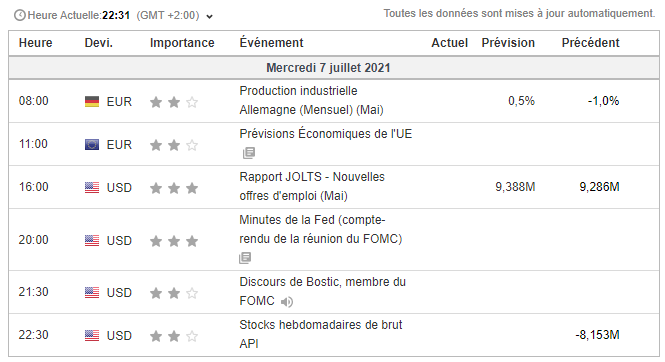Click the US flag in the 16:00 JOLTS row
Screen dimensions: 665x362
pyautogui.click(x=92, y=187)
